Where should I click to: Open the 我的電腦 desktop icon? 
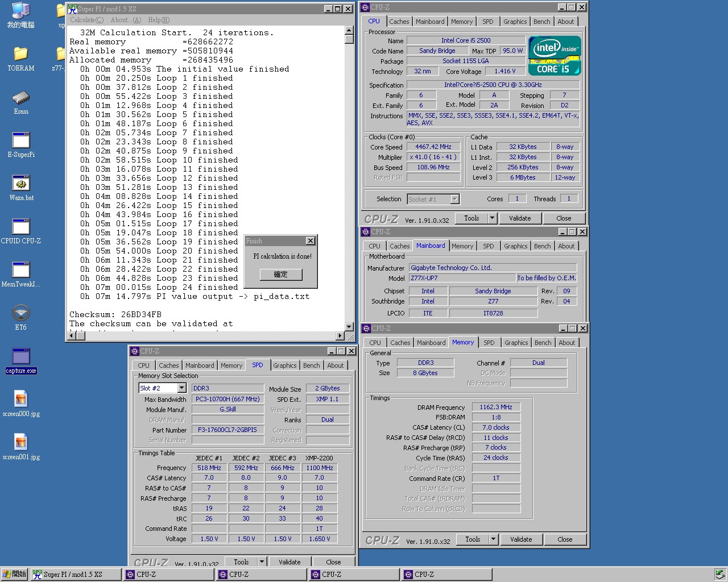coord(20,16)
